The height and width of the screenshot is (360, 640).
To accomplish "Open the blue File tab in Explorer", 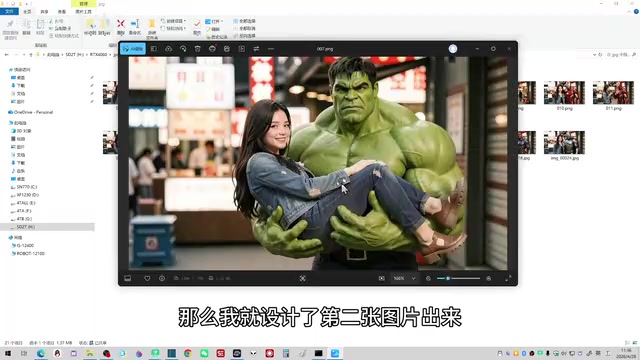I will (9, 11).
